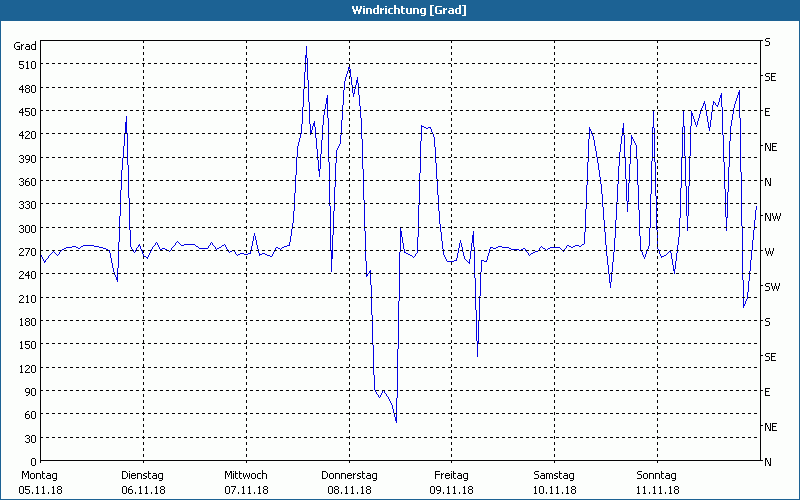The image size is (800, 500).
Task: Click the SW compass label on the right axis
Action: (x=771, y=287)
